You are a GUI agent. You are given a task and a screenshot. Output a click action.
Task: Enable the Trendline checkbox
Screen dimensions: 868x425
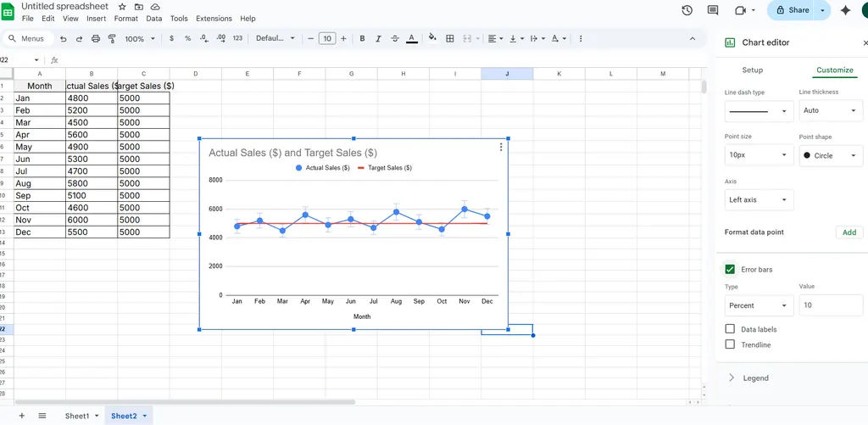pos(730,344)
